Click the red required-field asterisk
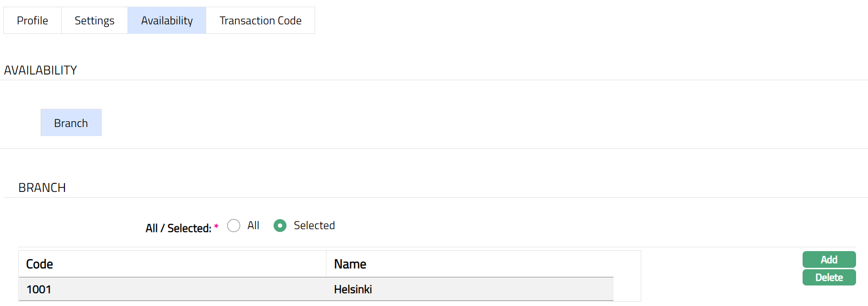This screenshot has height=306, width=868. point(216,226)
